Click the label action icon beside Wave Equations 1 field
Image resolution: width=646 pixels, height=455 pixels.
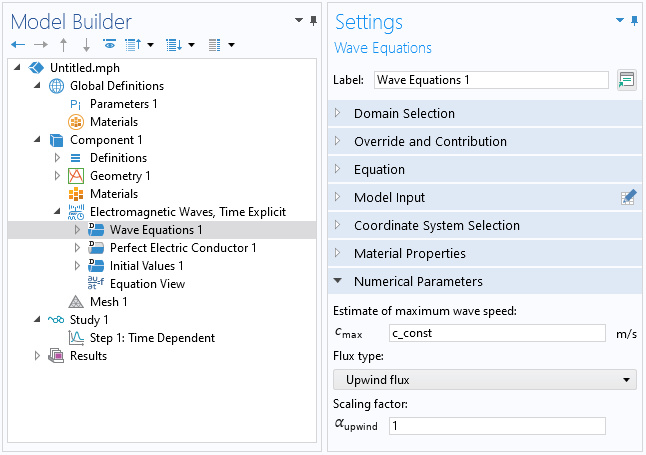(x=627, y=80)
